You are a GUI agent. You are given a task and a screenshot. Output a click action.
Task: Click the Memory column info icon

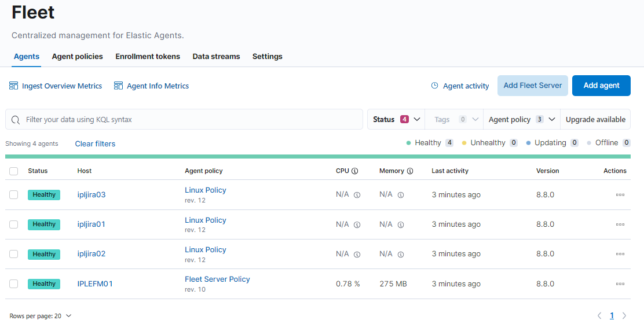coord(410,171)
